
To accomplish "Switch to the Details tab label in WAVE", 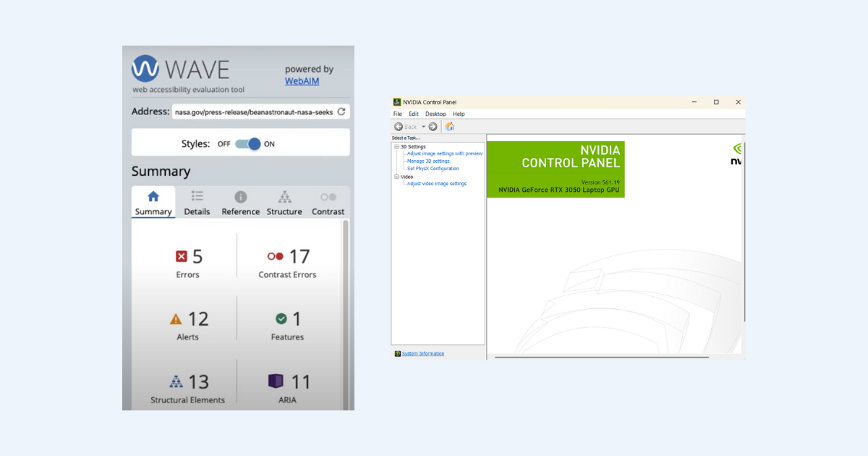I will click(x=197, y=212).
